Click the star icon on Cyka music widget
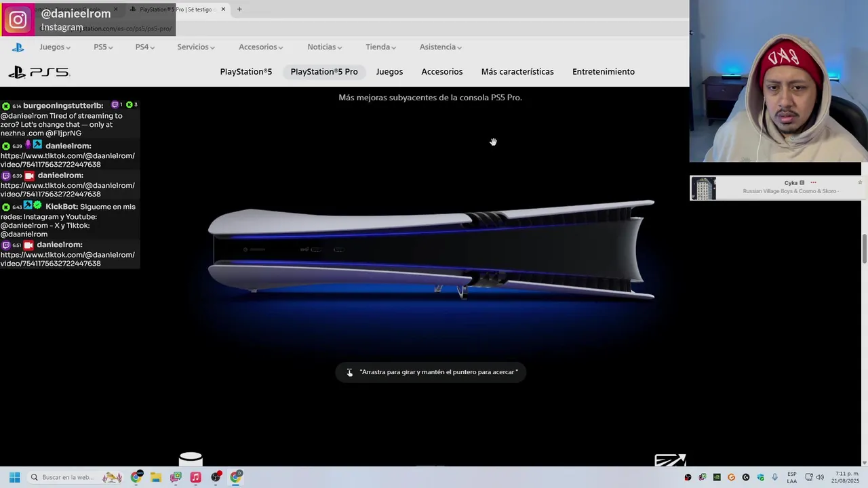This screenshot has height=488, width=868. tap(860, 182)
